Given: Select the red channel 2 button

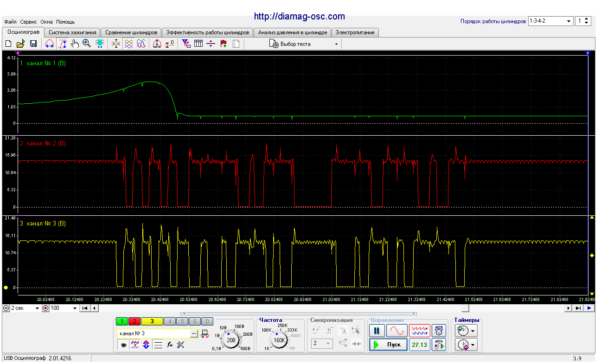Looking at the screenshot, I should pyautogui.click(x=134, y=321).
